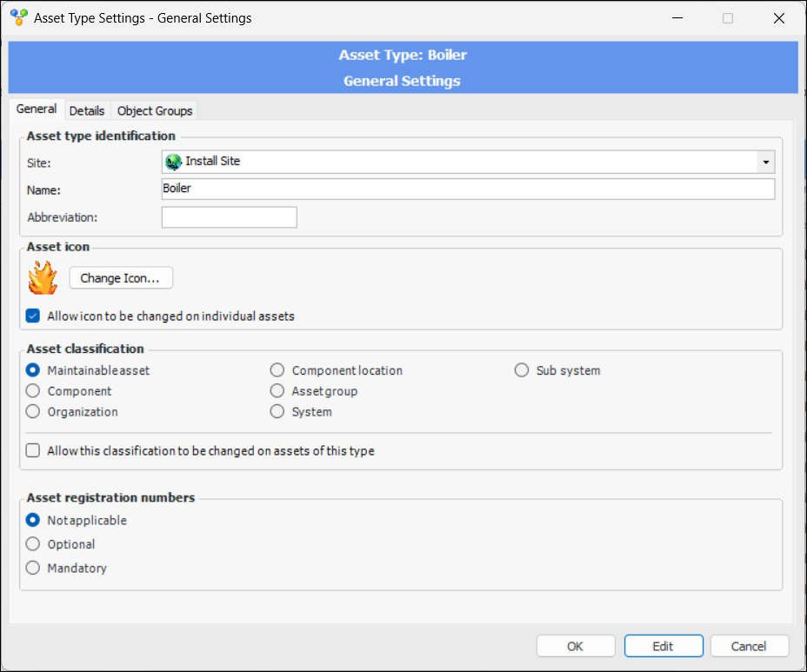Click the app icon in title bar
The image size is (807, 672).
(18, 17)
